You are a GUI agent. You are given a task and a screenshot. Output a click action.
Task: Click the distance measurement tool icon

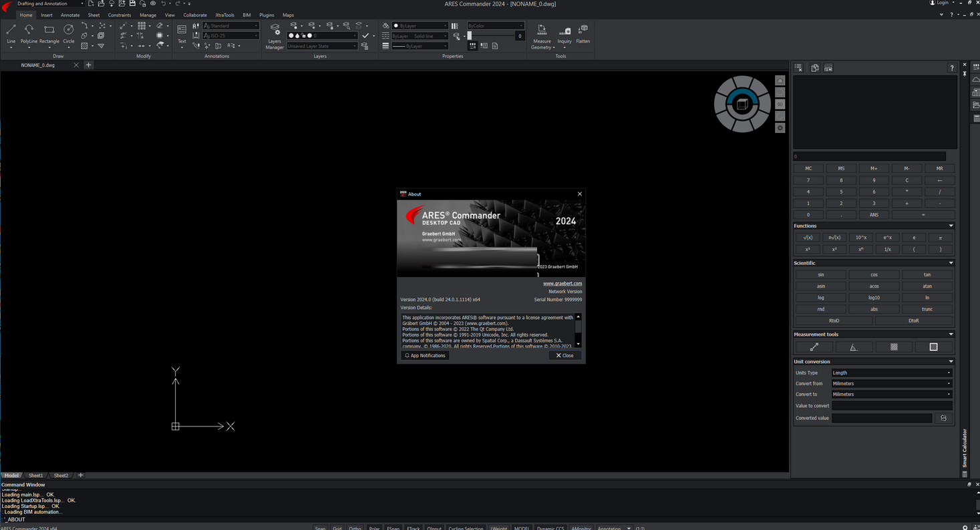(x=814, y=347)
